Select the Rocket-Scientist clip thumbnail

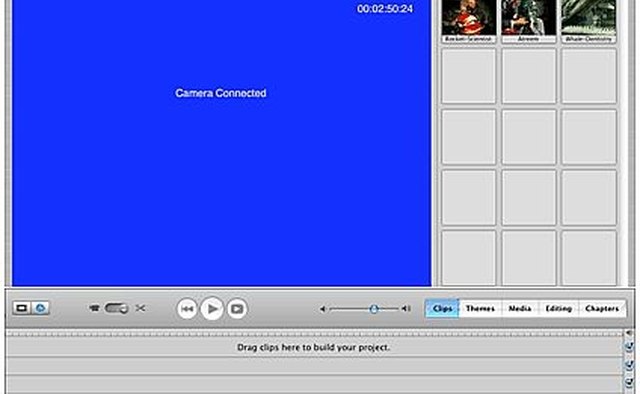click(x=469, y=20)
